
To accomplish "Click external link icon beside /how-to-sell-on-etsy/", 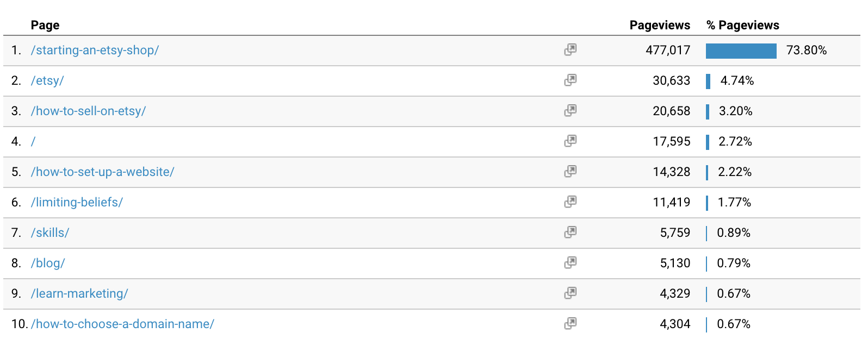I will [570, 110].
